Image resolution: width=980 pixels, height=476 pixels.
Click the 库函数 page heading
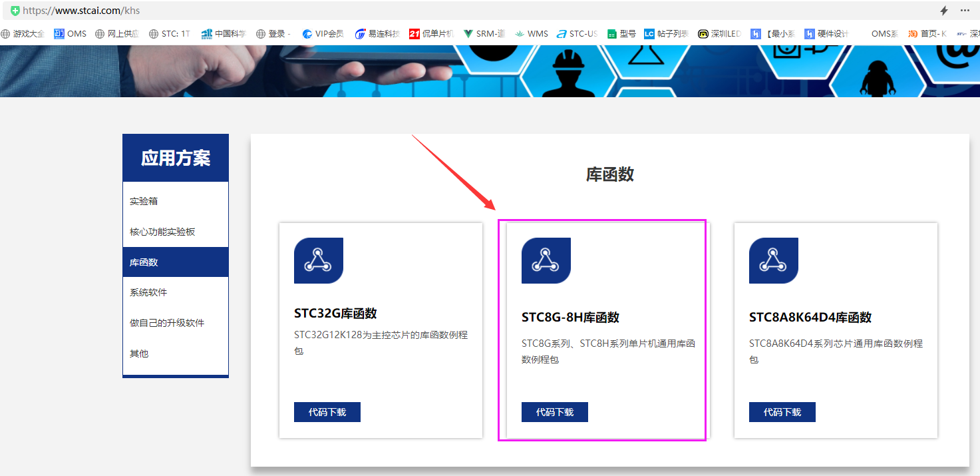pos(610,174)
